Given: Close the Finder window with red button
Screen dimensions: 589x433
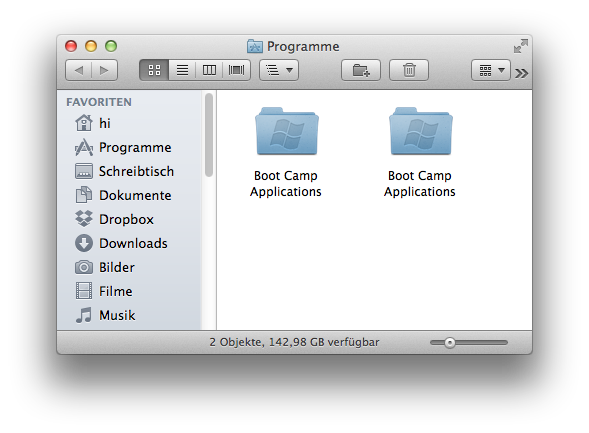Looking at the screenshot, I should pyautogui.click(x=71, y=46).
